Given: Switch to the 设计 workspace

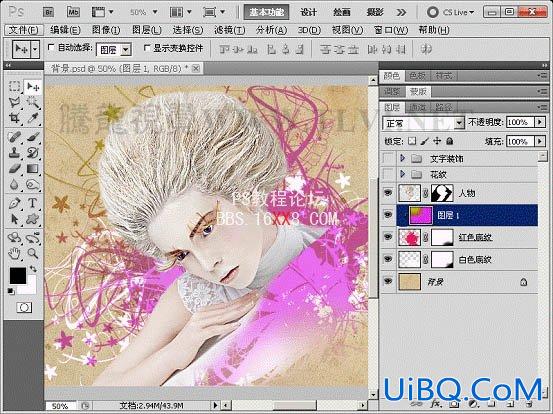Looking at the screenshot, I should (x=309, y=12).
